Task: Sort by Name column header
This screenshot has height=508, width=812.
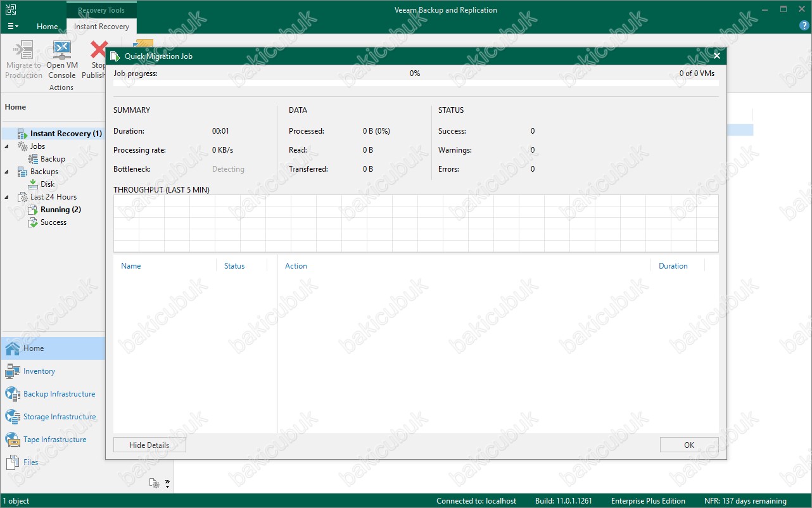Action: pyautogui.click(x=131, y=266)
